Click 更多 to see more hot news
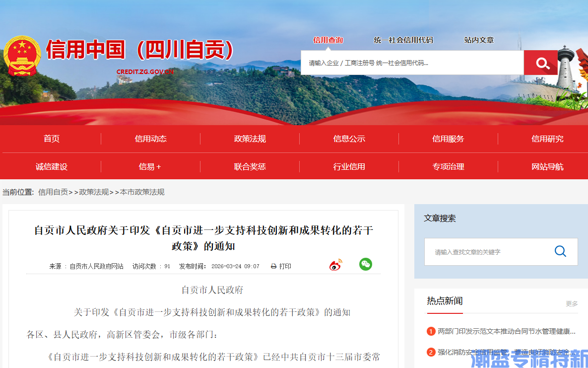 (571, 304)
